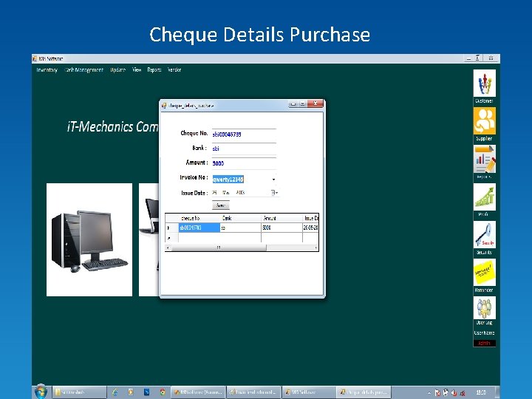The width and height of the screenshot is (532, 399).
Task: Select the Cheque No column header
Action: pyautogui.click(x=199, y=218)
